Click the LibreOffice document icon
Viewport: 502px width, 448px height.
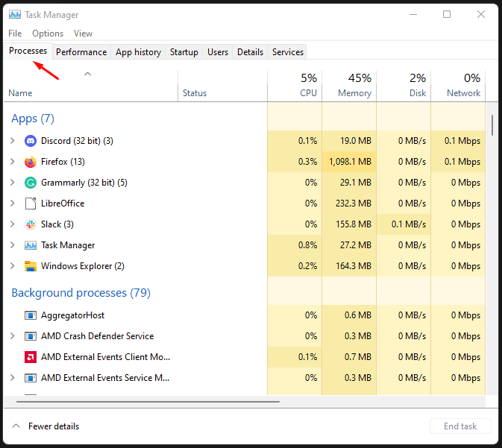[31, 204]
